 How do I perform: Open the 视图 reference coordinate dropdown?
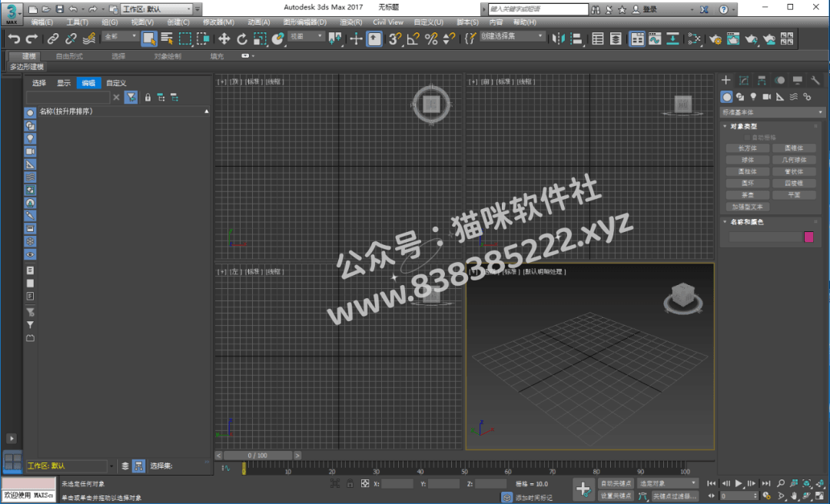[306, 36]
